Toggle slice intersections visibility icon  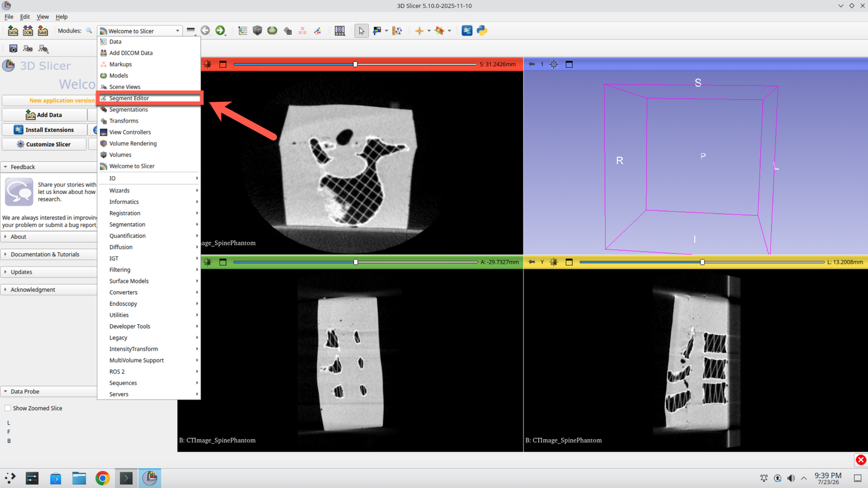coord(439,31)
